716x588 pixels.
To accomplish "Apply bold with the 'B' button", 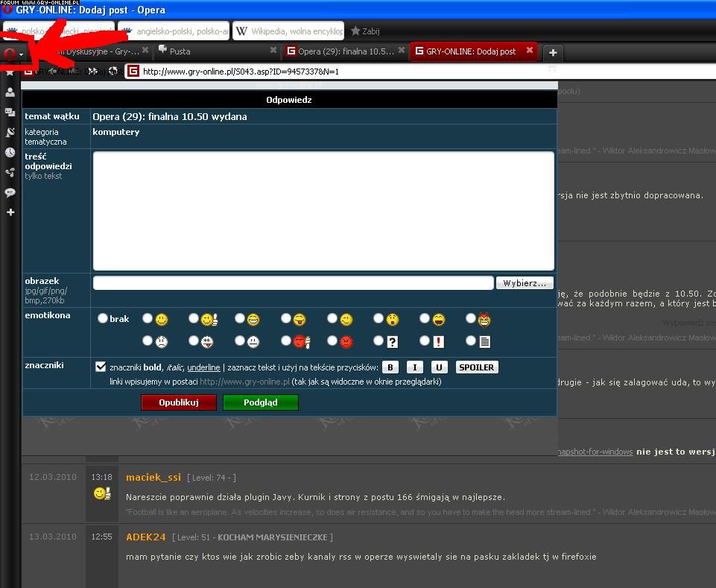I will pos(390,367).
